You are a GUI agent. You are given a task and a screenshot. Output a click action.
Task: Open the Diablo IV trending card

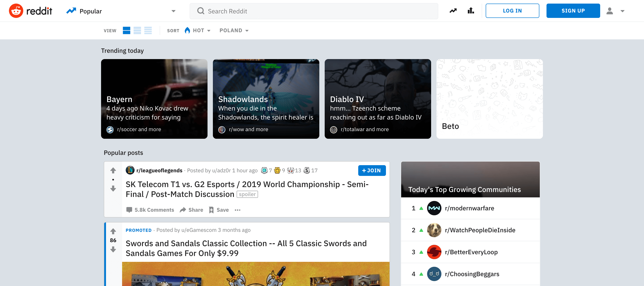click(x=377, y=99)
